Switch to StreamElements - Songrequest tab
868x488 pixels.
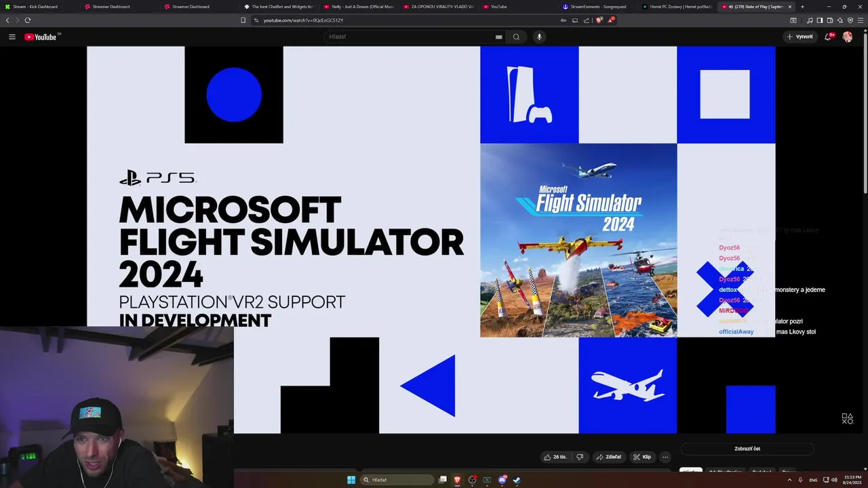[x=597, y=7]
